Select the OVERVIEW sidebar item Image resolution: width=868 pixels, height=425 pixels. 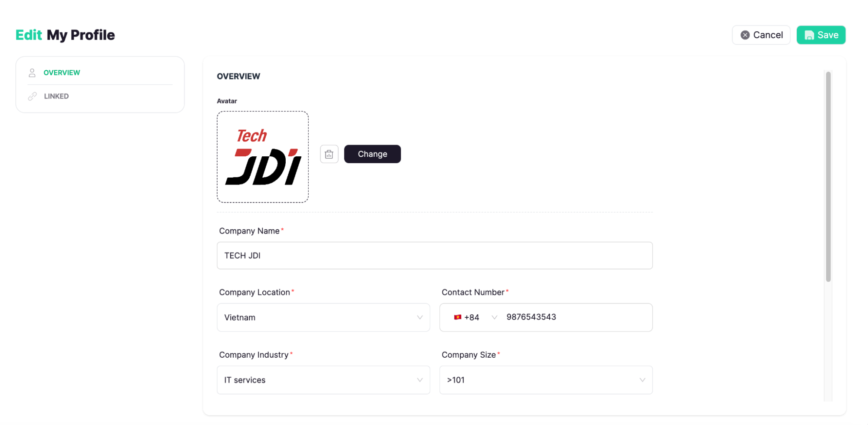click(x=61, y=72)
